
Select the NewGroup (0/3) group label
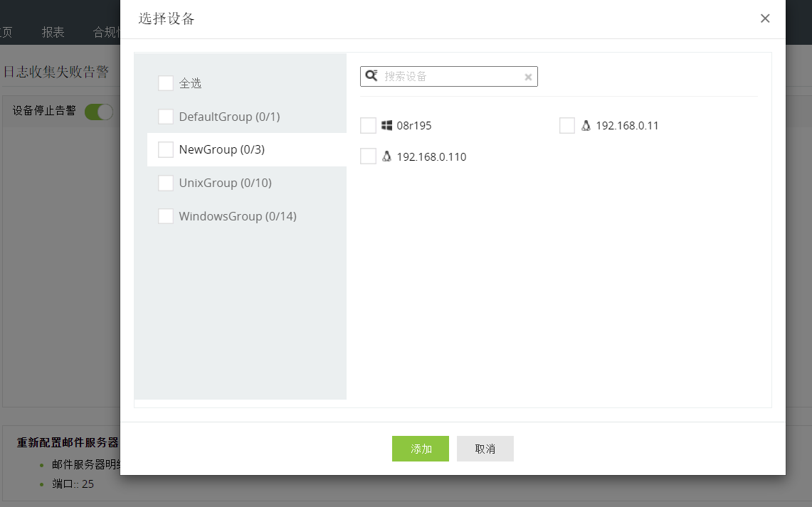pos(221,149)
